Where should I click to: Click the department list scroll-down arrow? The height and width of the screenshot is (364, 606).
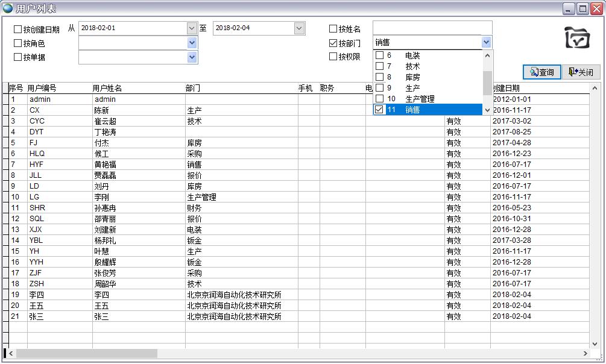(488, 110)
